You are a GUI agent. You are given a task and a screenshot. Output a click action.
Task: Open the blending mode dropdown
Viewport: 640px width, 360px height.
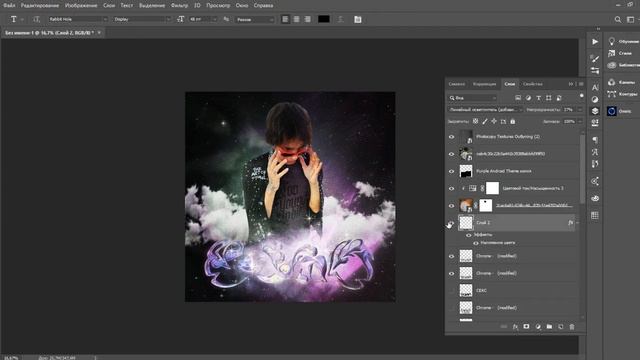(485, 109)
